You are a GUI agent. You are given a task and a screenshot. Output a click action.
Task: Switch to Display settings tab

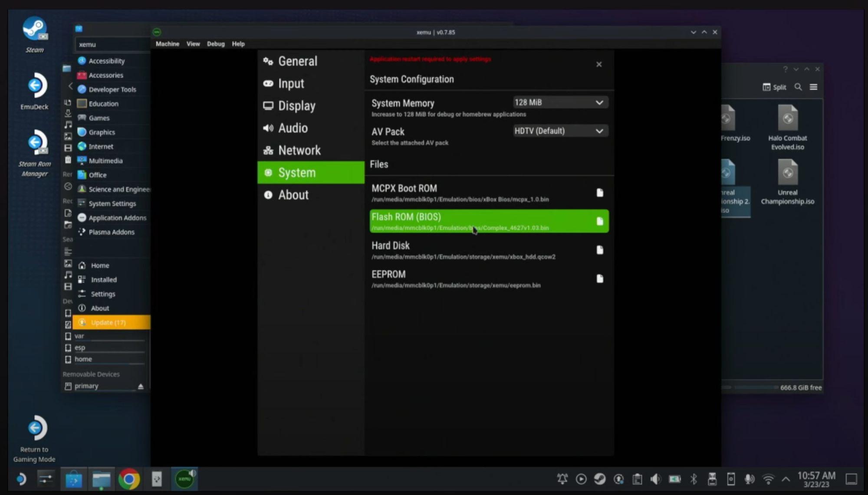(311, 106)
